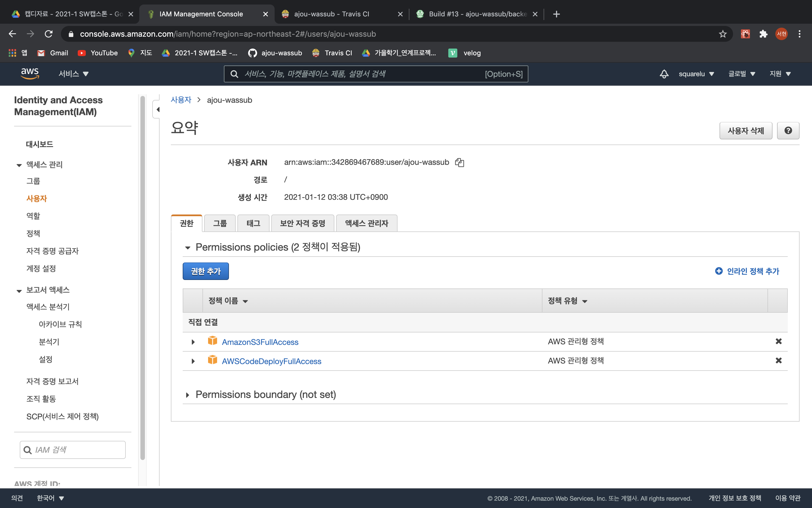Collapse the 보고서 액세스 sidebar group
The width and height of the screenshot is (812, 508).
coord(19,291)
